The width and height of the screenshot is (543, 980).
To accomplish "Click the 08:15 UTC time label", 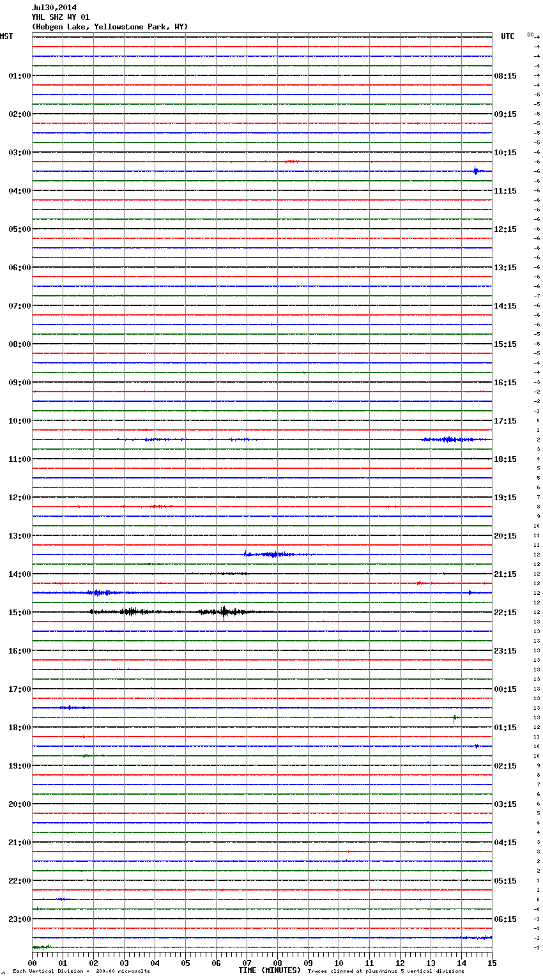I will [x=505, y=76].
